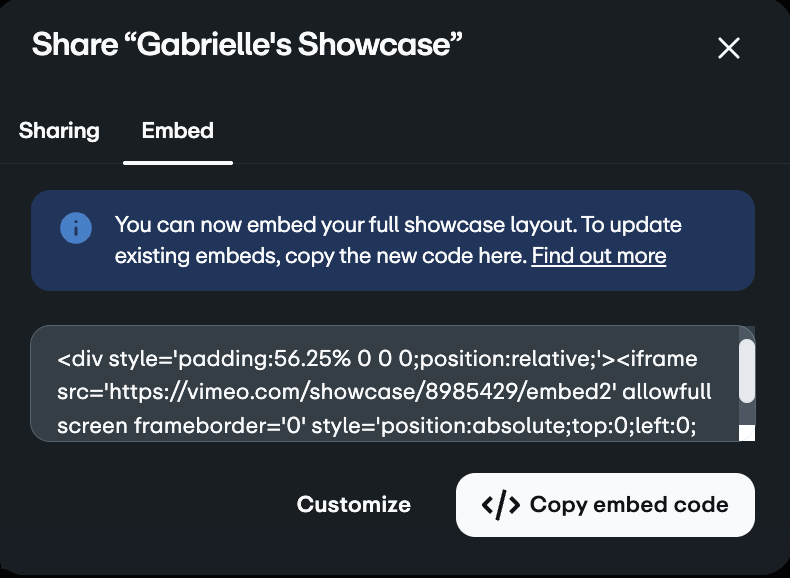The height and width of the screenshot is (578, 790).
Task: Select the Embed tab
Action: point(177,130)
